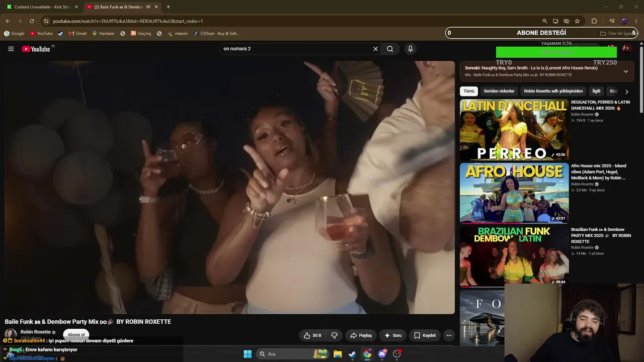
Task: Open the browser extensions puzzle icon
Action: [x=594, y=21]
